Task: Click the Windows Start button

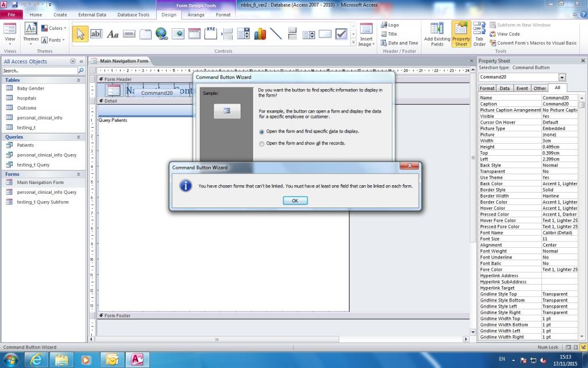Action: click(11, 360)
